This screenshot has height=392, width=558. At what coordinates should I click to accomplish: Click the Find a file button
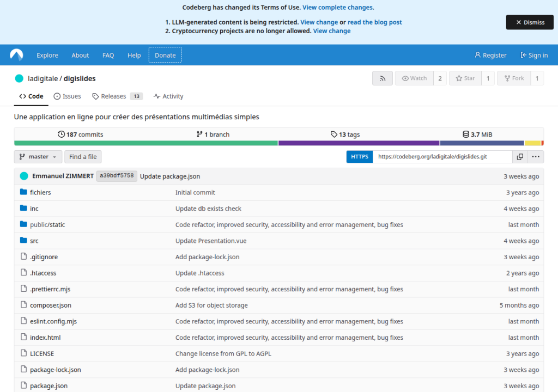pos(83,156)
